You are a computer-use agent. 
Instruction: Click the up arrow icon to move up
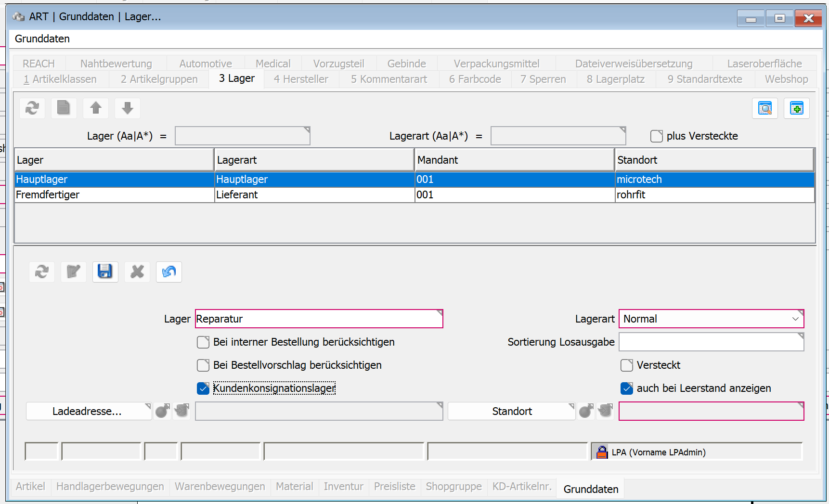[x=96, y=108]
